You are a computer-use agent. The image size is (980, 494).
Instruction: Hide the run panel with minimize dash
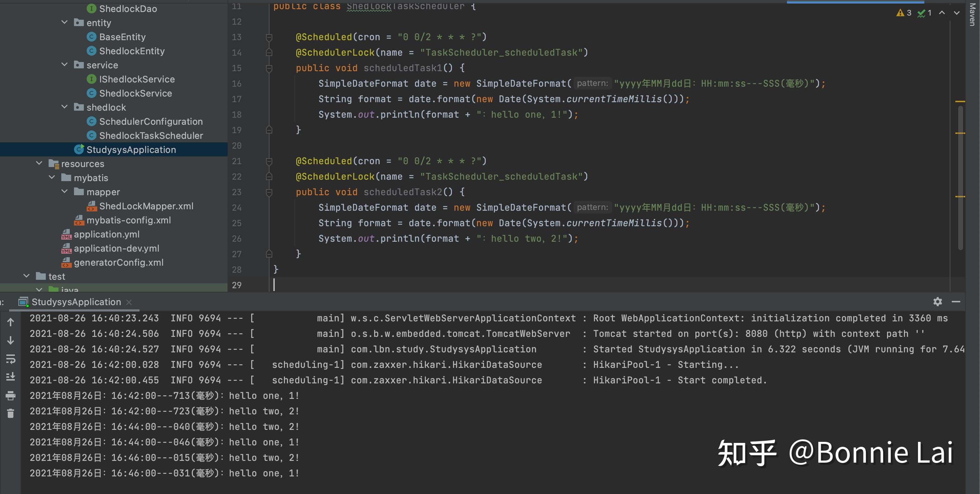coord(956,302)
